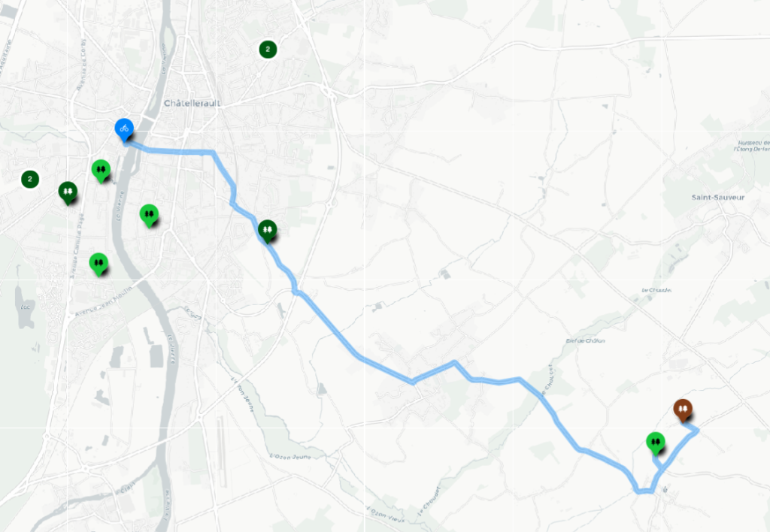Click the dark green tree marker near Avenue Camille Page
The width and height of the screenshot is (770, 532).
pos(68,192)
